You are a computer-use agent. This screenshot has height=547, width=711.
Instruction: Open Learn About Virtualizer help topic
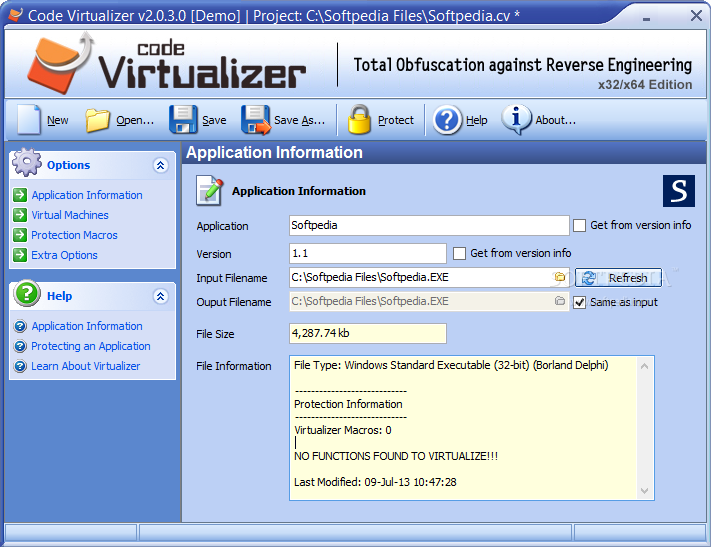coord(86,366)
